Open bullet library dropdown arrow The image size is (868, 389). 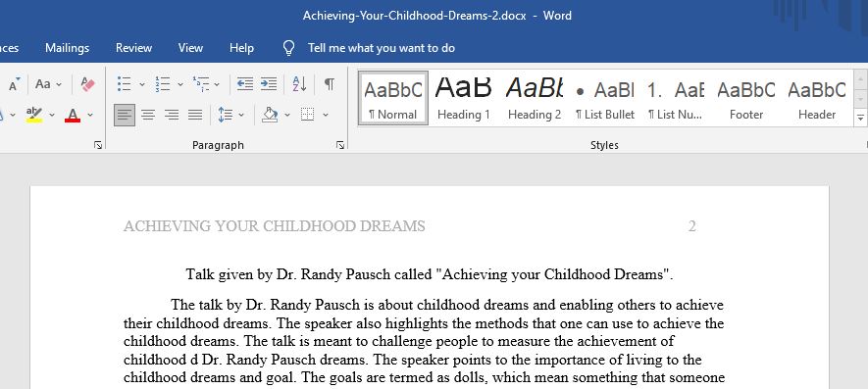pos(141,84)
